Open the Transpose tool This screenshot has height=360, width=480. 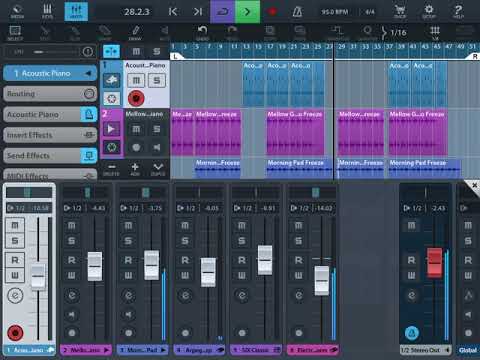click(337, 33)
